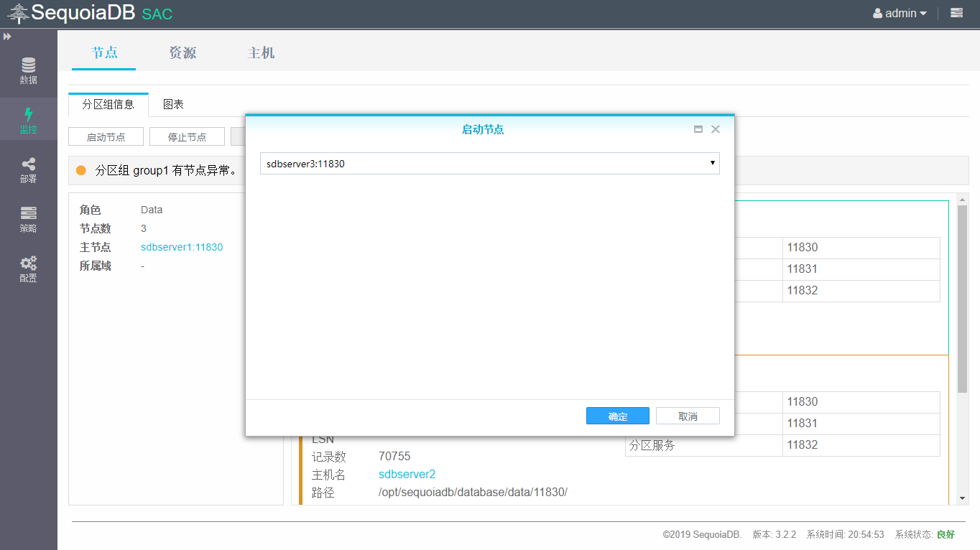Switch to the 节点 tab
The height and width of the screenshot is (550, 980).
point(104,52)
